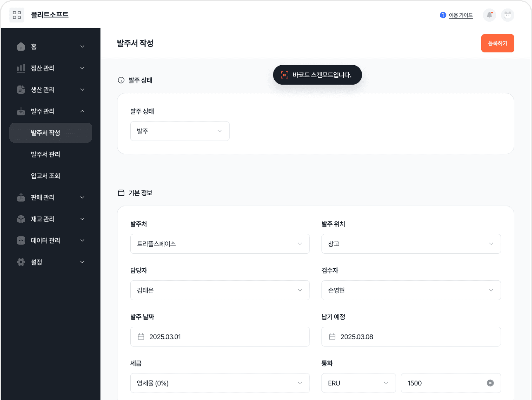Click the 발주 상태 info icon

121,80
